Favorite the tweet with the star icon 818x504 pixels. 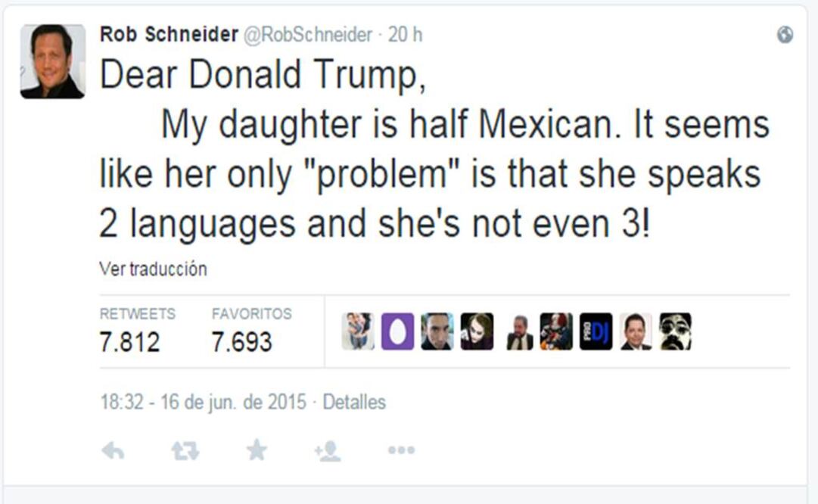click(257, 450)
